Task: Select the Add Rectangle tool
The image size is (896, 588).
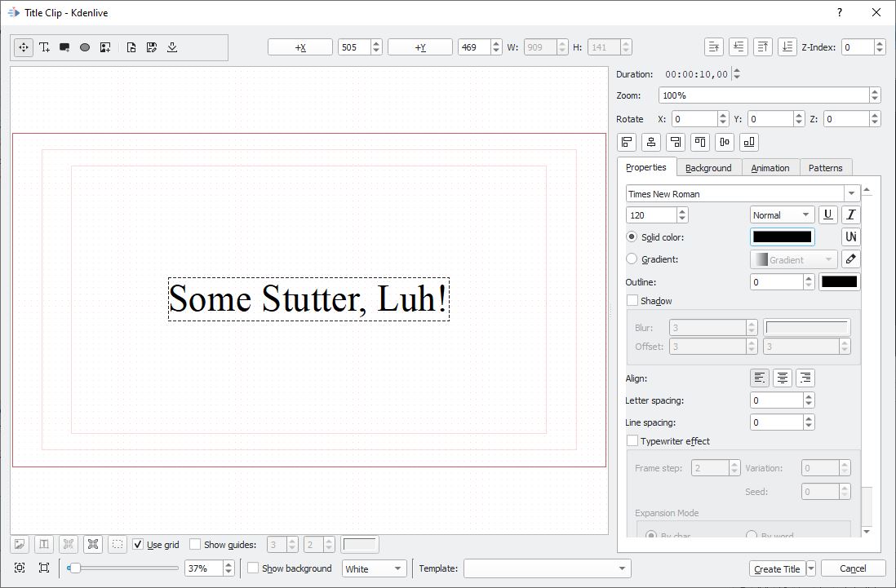Action: click(64, 47)
